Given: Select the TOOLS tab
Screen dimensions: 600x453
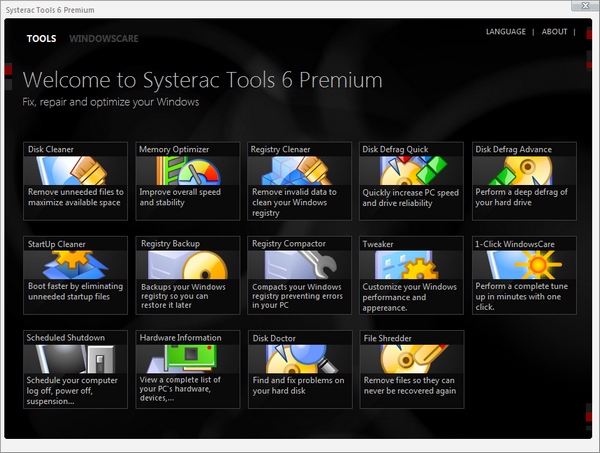Looking at the screenshot, I should [41, 39].
